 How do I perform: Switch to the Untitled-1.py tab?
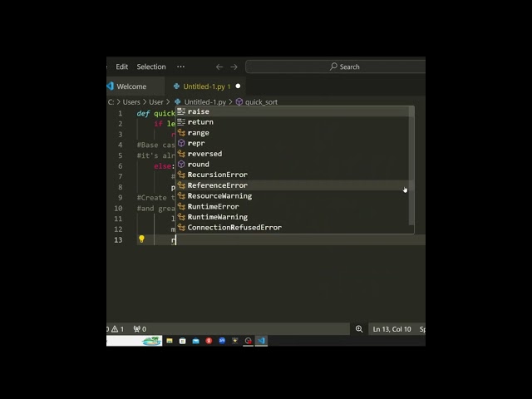(204, 86)
